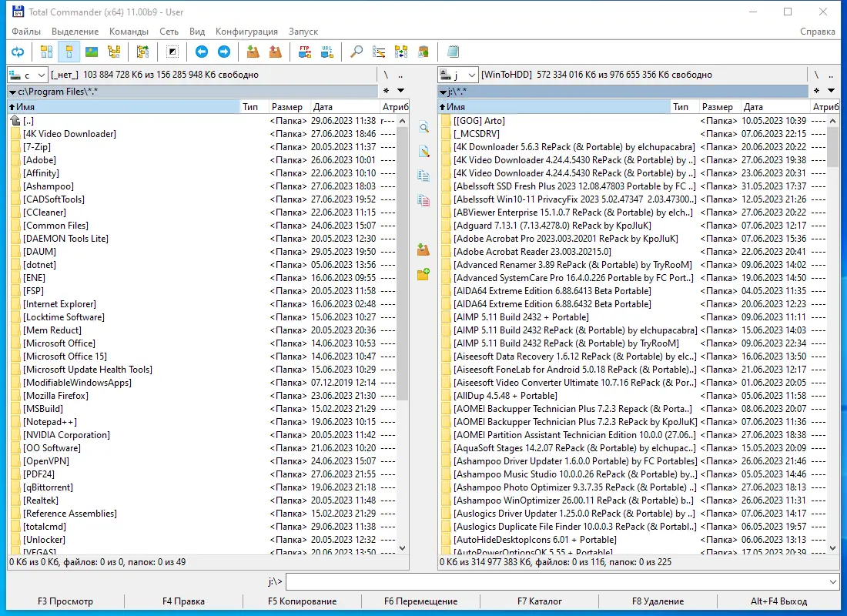The width and height of the screenshot is (847, 616).
Task: Go to left panel root backslash button
Action: click(x=386, y=75)
